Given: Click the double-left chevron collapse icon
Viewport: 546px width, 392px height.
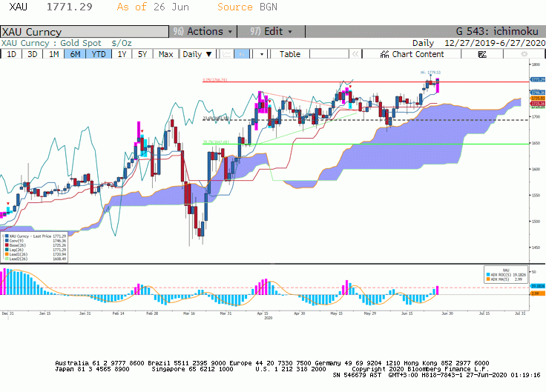Looking at the screenshot, I should tap(355, 54).
